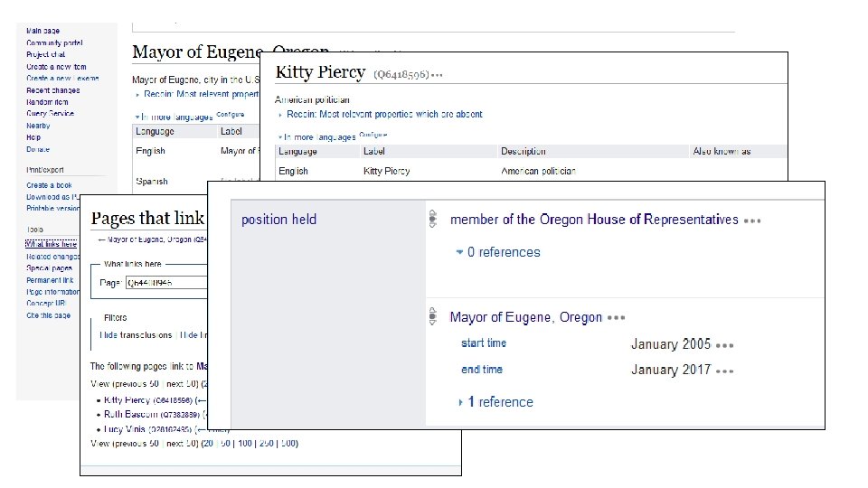Click rank selector icon for Oregon House statement

coord(433,220)
